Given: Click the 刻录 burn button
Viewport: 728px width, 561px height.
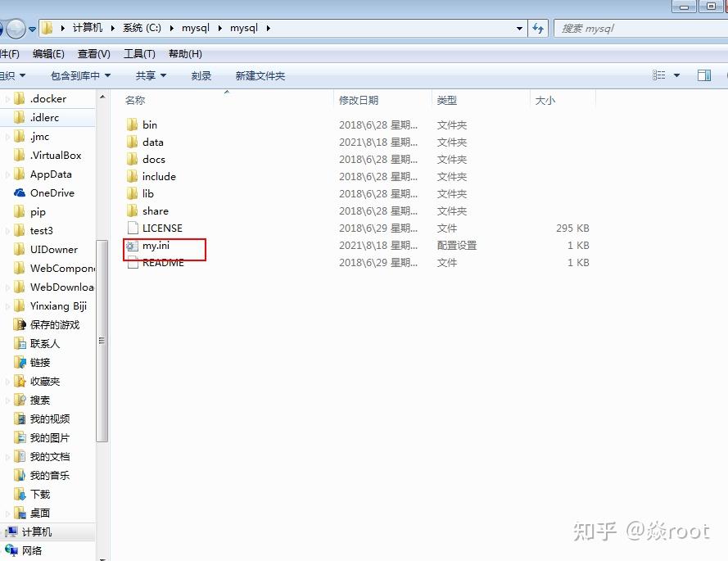Looking at the screenshot, I should (x=201, y=75).
